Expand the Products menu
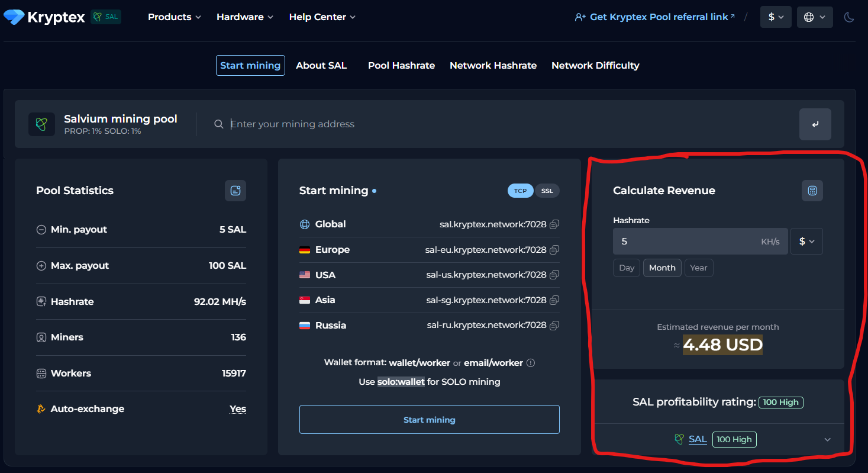 coord(175,17)
